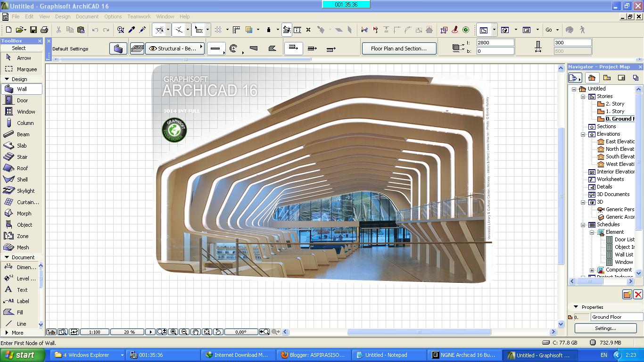Expand the Component schedules node
This screenshot has width=644, height=362.
[x=592, y=270]
